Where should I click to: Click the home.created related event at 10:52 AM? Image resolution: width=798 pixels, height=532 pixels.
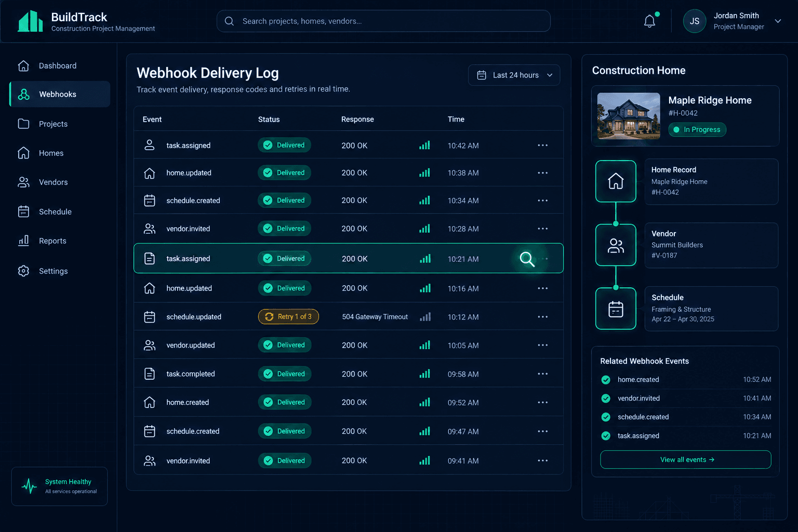(685, 380)
